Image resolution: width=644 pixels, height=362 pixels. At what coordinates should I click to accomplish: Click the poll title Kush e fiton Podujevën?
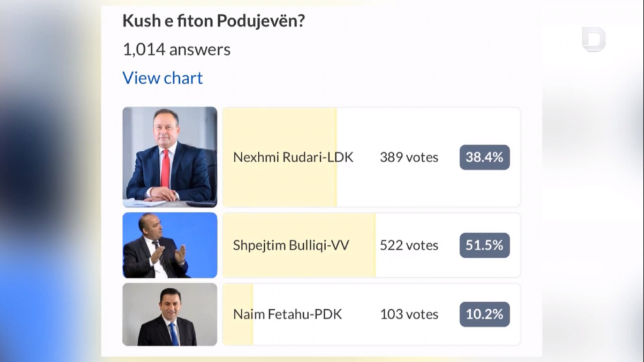tap(214, 21)
